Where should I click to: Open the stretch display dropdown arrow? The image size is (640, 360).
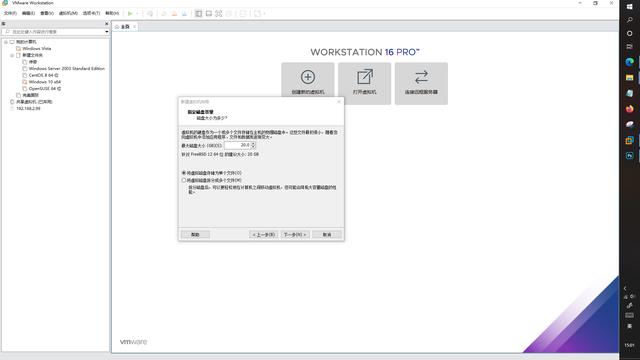(264, 13)
